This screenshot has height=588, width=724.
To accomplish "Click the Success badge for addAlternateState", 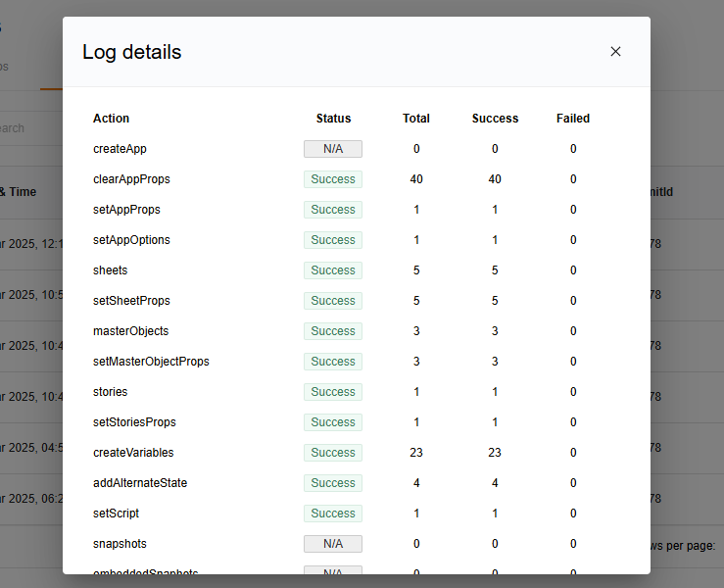I will click(x=333, y=483).
